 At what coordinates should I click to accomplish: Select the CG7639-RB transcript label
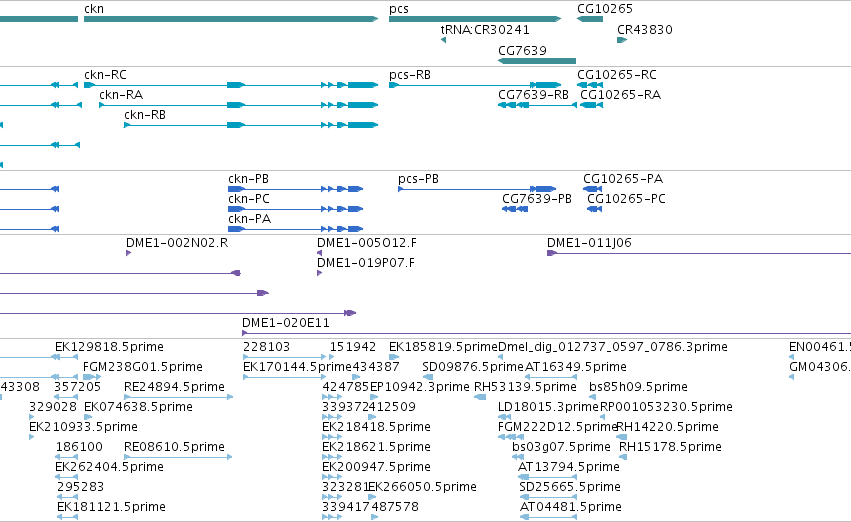tap(534, 94)
